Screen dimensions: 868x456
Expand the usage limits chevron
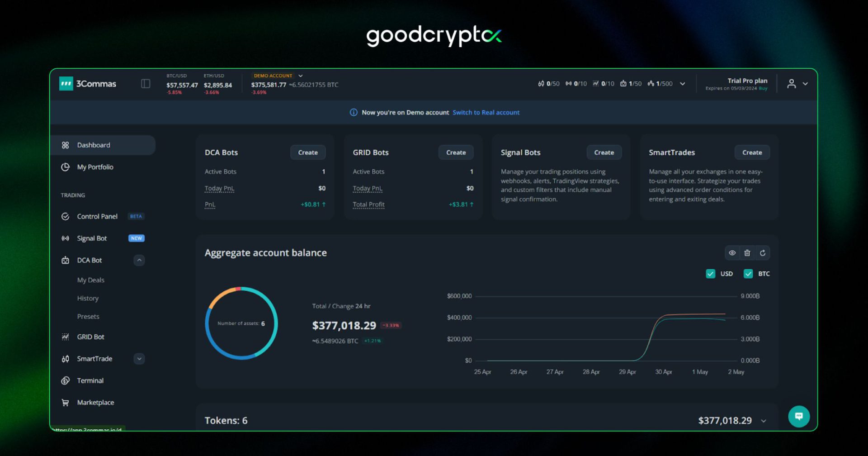tap(683, 84)
